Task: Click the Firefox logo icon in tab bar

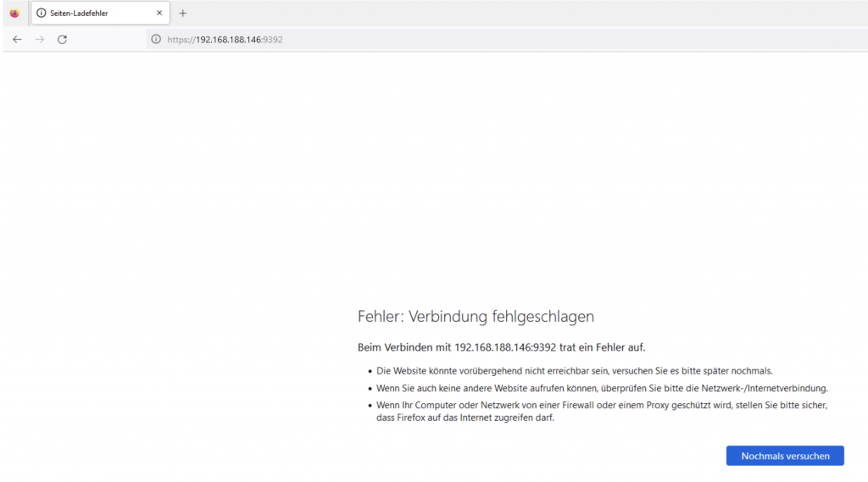Action: tap(14, 14)
